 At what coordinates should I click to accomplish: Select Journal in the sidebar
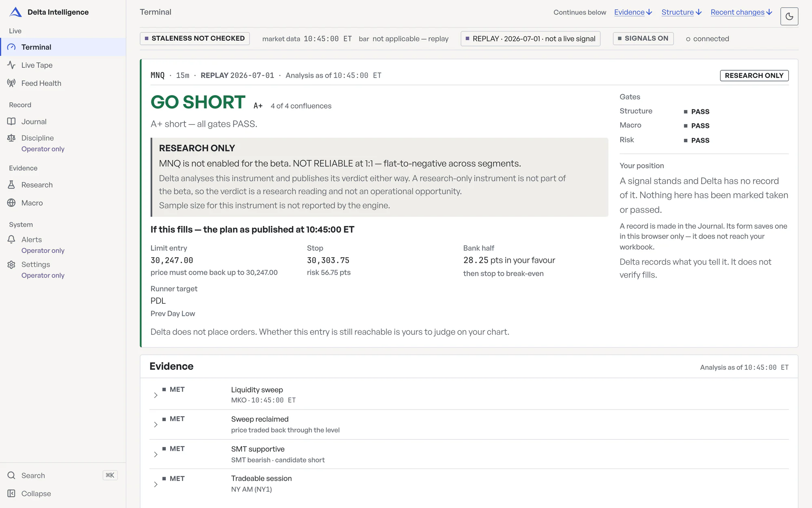point(63,122)
